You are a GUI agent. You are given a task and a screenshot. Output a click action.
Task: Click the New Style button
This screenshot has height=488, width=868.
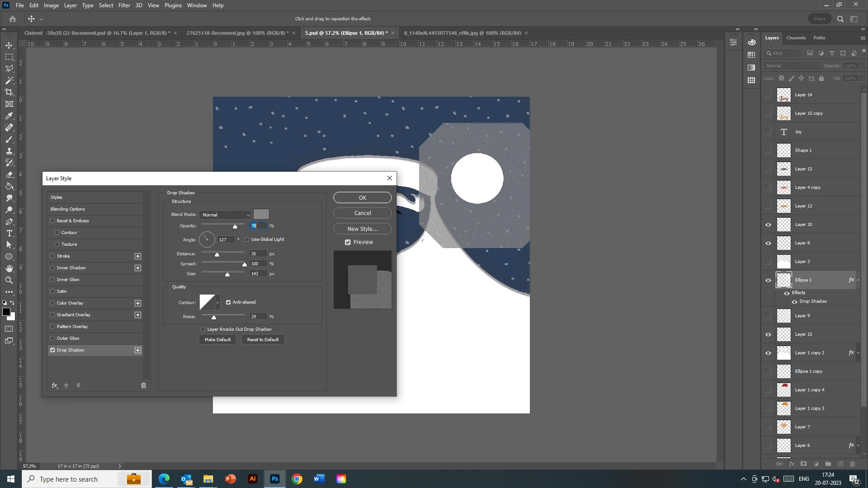(x=362, y=229)
